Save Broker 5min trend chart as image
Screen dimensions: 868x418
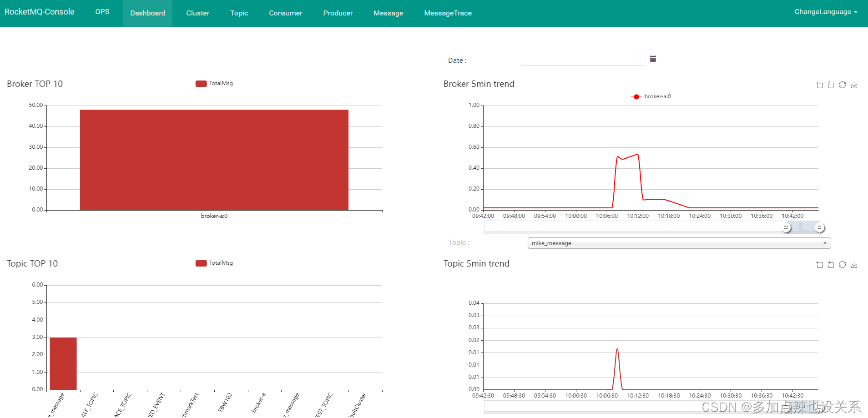(x=854, y=85)
